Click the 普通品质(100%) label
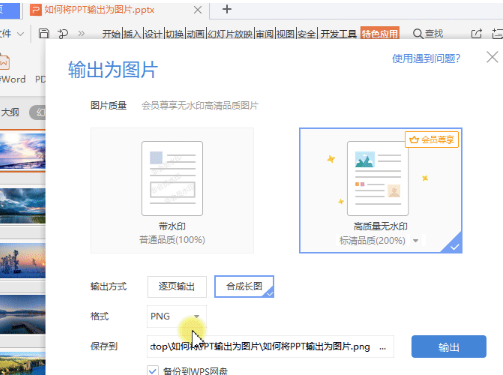The image size is (503, 375). pos(172,240)
